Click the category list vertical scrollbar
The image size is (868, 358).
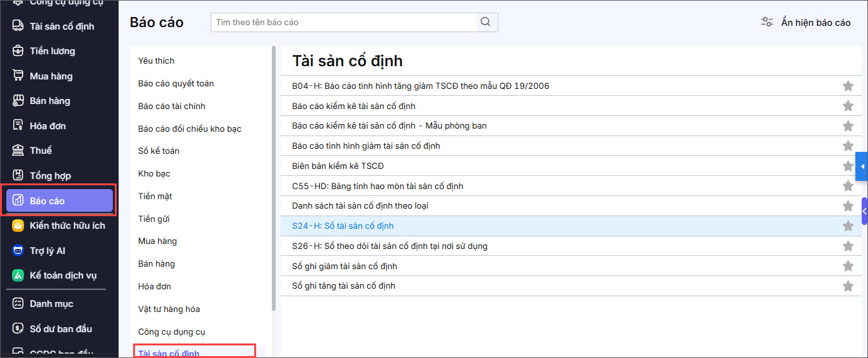point(274,178)
